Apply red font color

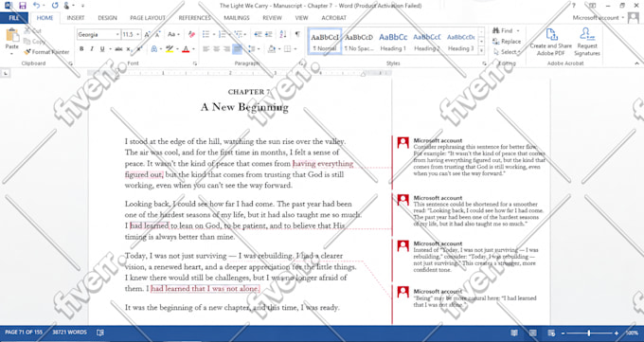coord(186,49)
